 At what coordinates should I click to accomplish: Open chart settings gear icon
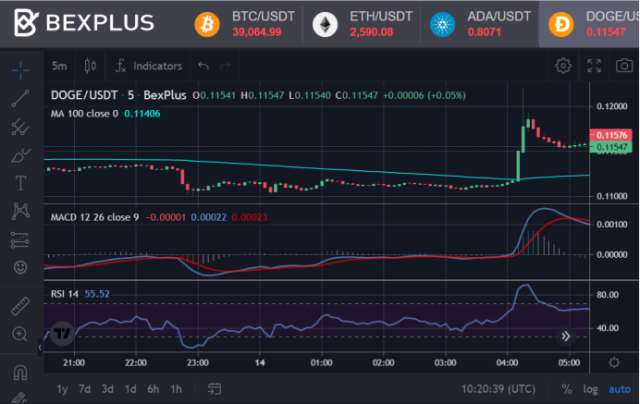click(x=564, y=66)
